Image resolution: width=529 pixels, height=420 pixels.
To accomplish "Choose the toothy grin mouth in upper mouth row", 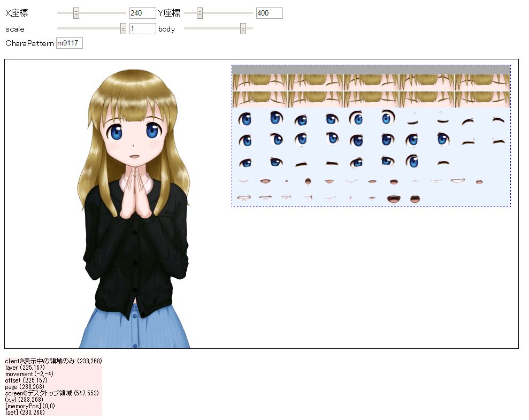I will (458, 181).
